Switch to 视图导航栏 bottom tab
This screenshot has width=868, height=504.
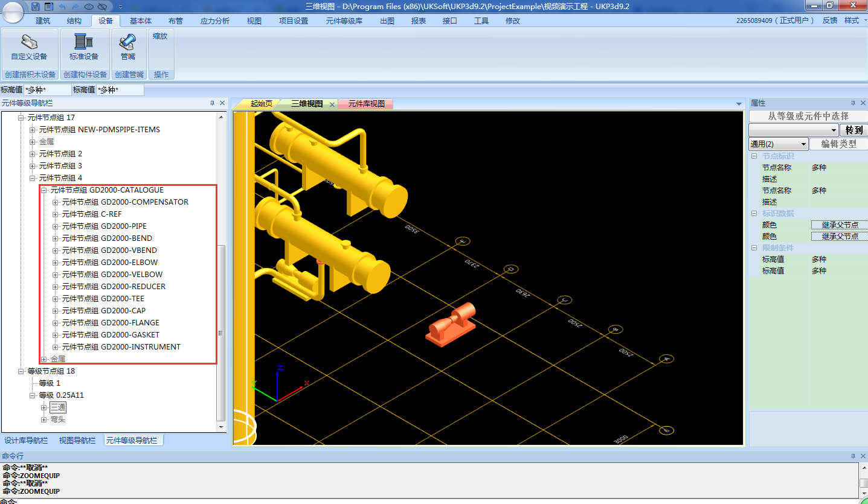(x=77, y=441)
